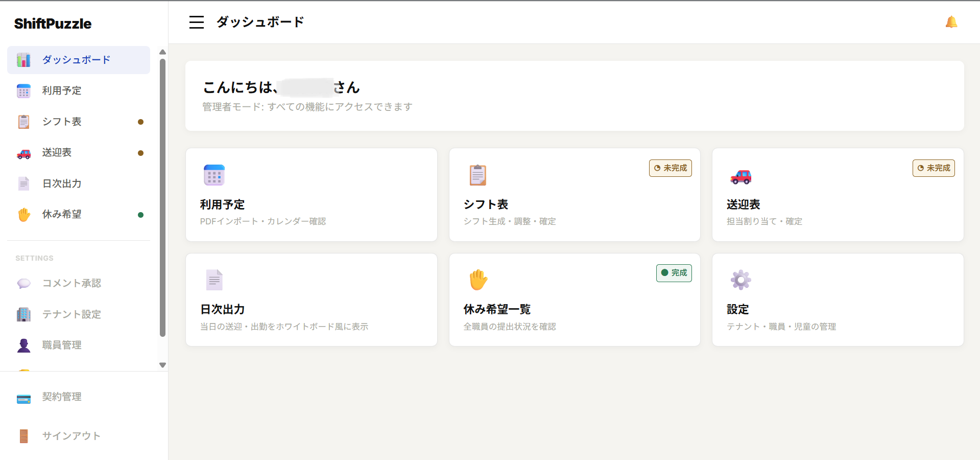
Task: Click the sidebar scroll down arrow
Action: 162,365
